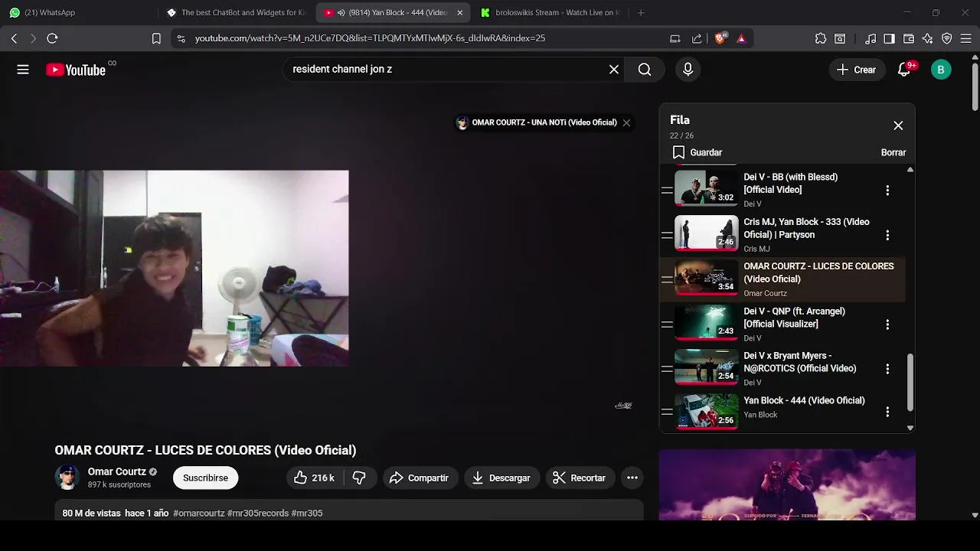Open the Crear menu
The width and height of the screenshot is (980, 551).
tap(856, 70)
